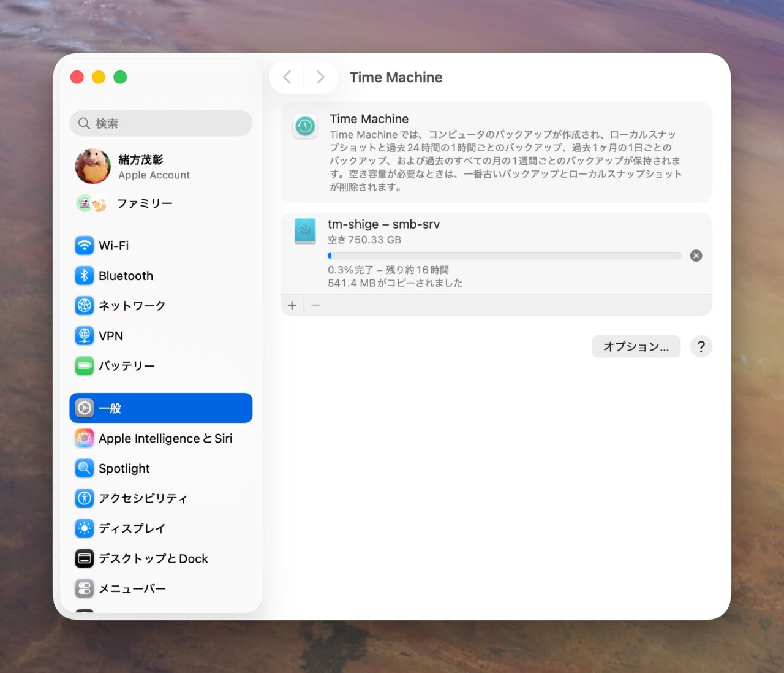The width and height of the screenshot is (784, 673).
Task: Click the Time Machine window title
Action: (396, 77)
